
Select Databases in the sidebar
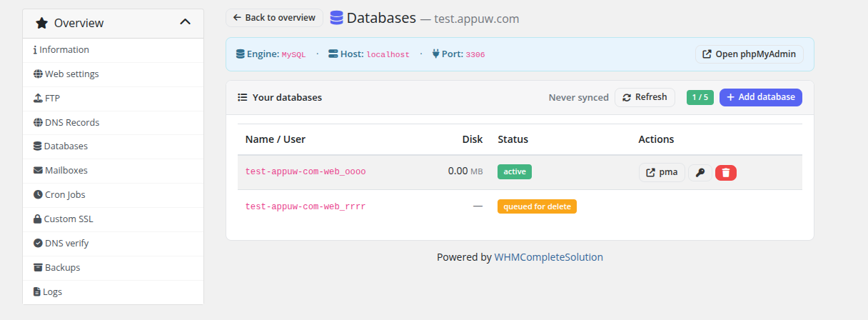pyautogui.click(x=113, y=146)
